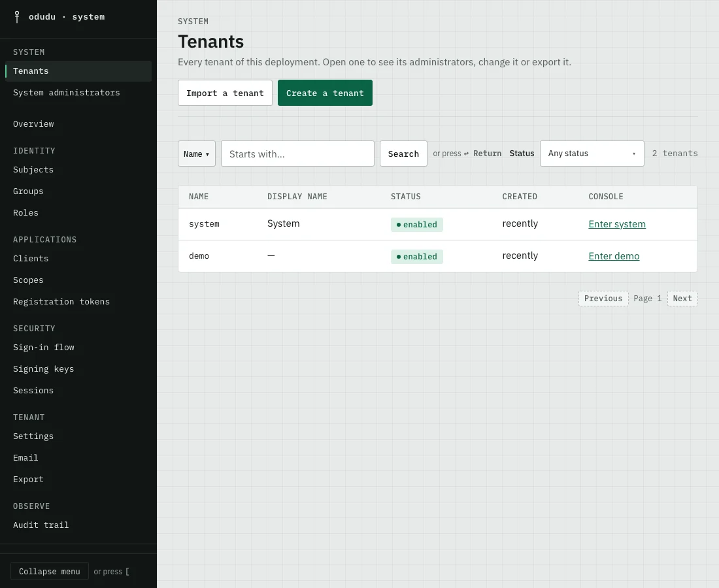Image resolution: width=719 pixels, height=588 pixels.
Task: Click the Previous page button
Action: (603, 299)
